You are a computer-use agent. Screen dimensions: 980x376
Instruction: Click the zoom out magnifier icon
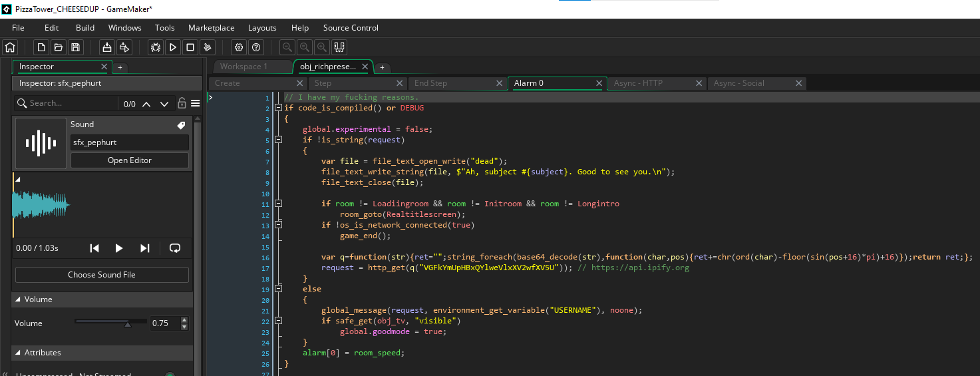[x=287, y=47]
